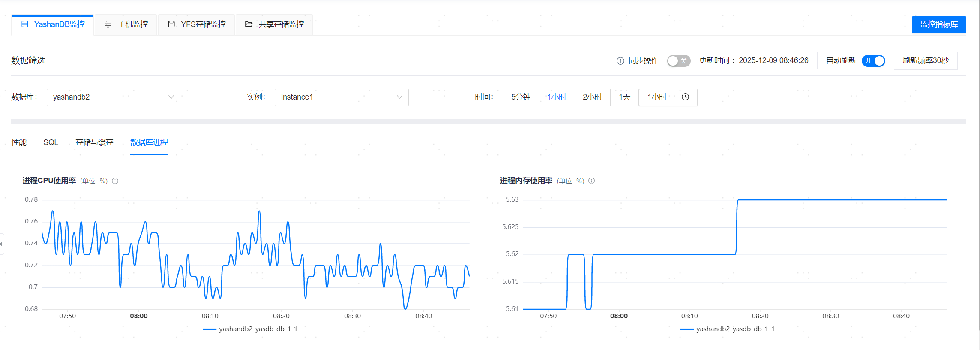
Task: Select the 2小时 time range button
Action: click(592, 97)
